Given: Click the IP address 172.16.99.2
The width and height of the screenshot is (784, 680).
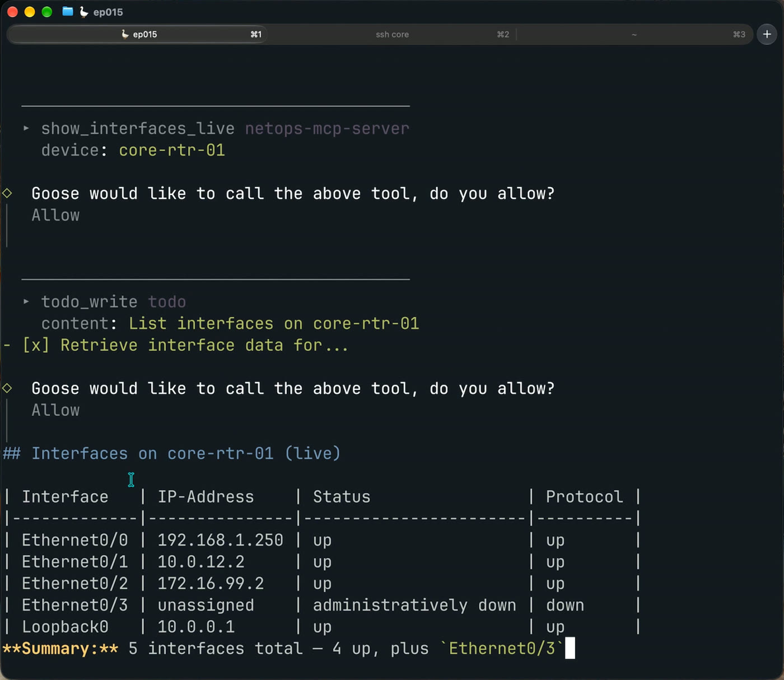Looking at the screenshot, I should [211, 584].
